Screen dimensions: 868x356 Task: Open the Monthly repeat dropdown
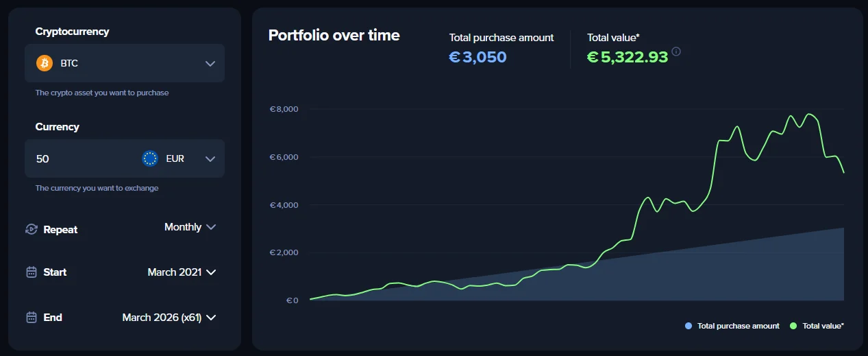pos(190,227)
